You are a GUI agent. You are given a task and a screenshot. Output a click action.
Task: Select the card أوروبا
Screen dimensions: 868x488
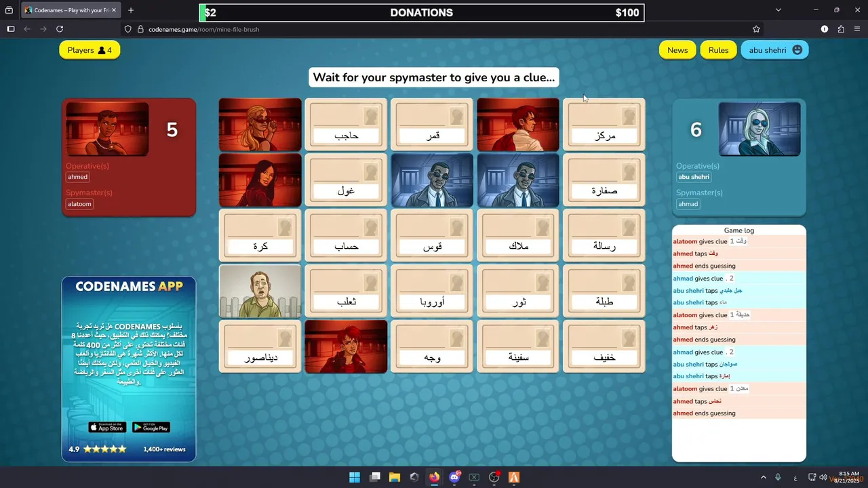coord(432,291)
